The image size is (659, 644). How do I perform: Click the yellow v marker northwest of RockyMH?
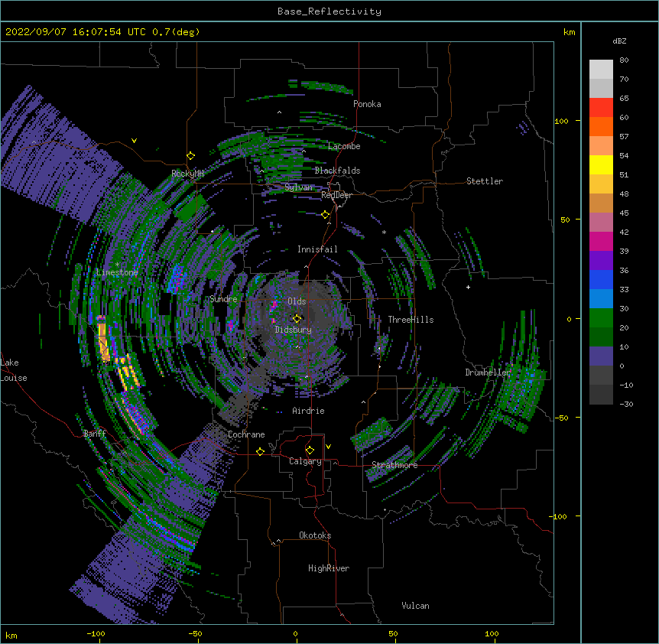pos(134,141)
